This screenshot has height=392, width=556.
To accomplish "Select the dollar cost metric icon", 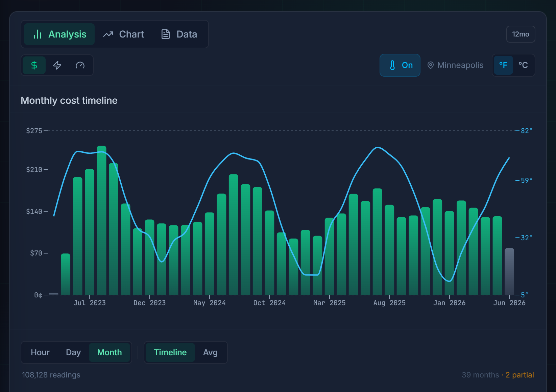I will click(34, 65).
